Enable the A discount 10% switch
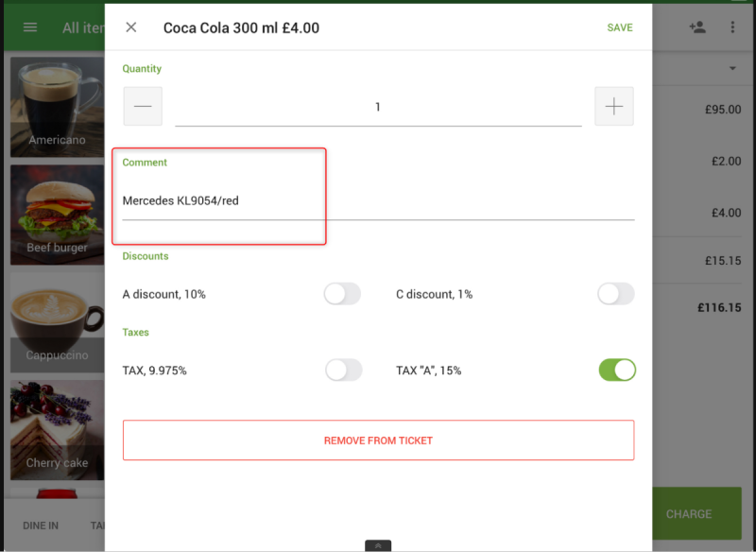The width and height of the screenshot is (756, 552). [x=342, y=294]
